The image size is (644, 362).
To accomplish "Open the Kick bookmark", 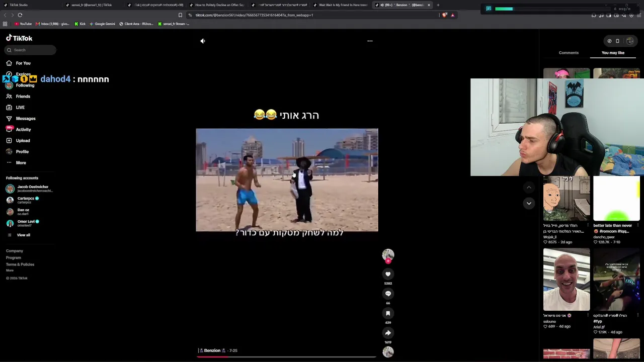I will click(x=79, y=24).
